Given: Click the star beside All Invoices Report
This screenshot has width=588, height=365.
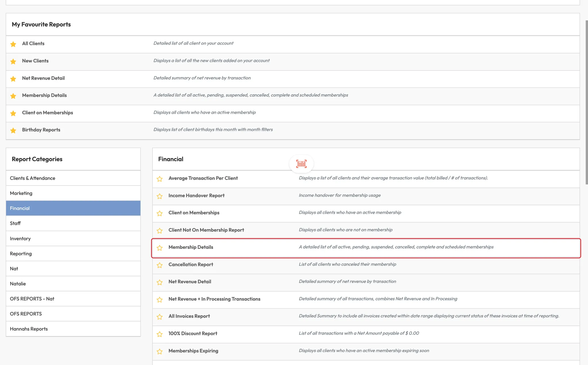Looking at the screenshot, I should click(x=160, y=317).
